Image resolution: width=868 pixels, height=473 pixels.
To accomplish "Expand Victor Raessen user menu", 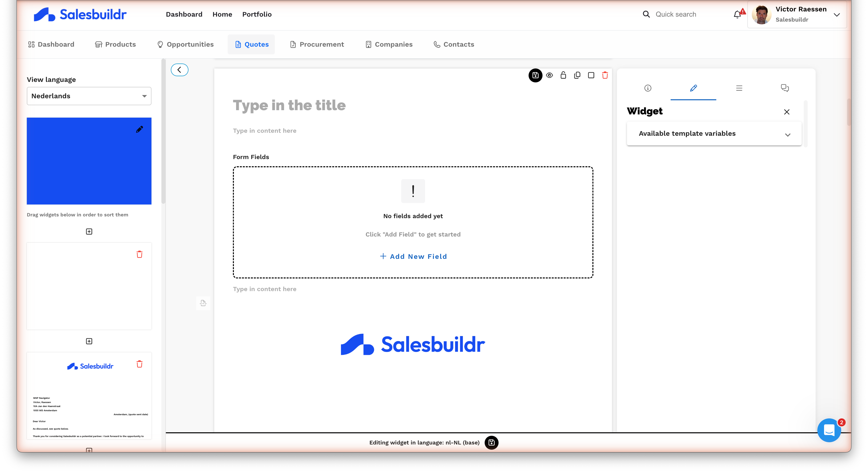I will click(x=836, y=14).
